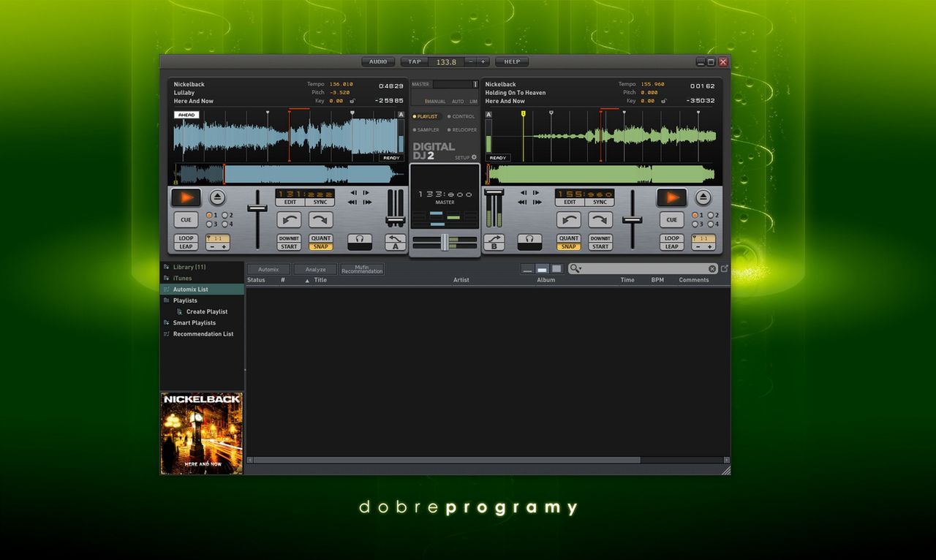Toggle deck B headphone monitoring
The image size is (936, 560).
(x=529, y=242)
